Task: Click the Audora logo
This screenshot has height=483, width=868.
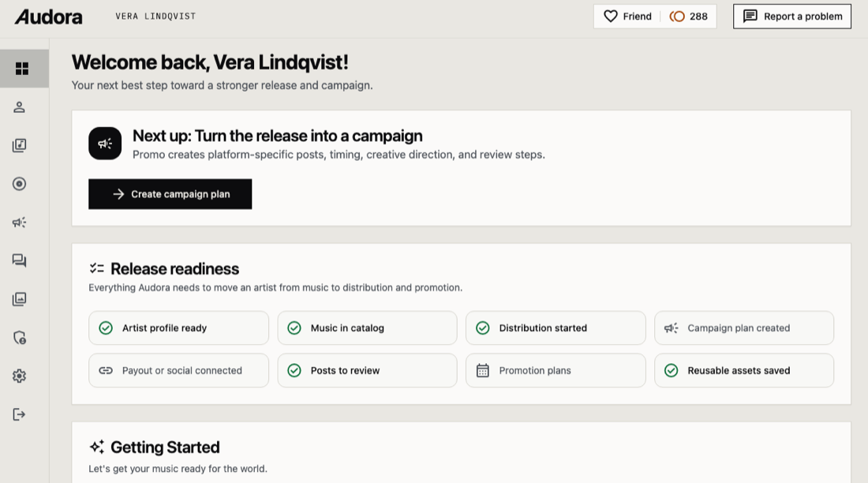Action: tap(49, 17)
